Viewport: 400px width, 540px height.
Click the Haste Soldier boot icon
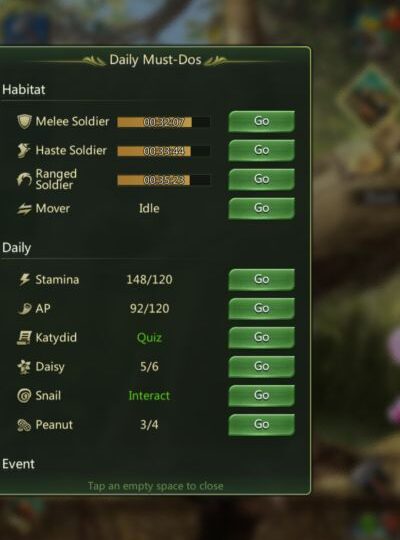click(24, 150)
